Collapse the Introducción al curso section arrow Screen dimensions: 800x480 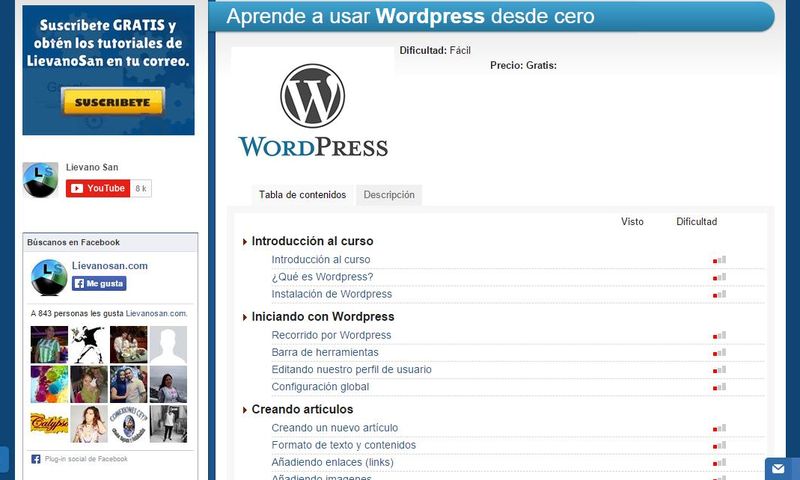pyautogui.click(x=245, y=242)
